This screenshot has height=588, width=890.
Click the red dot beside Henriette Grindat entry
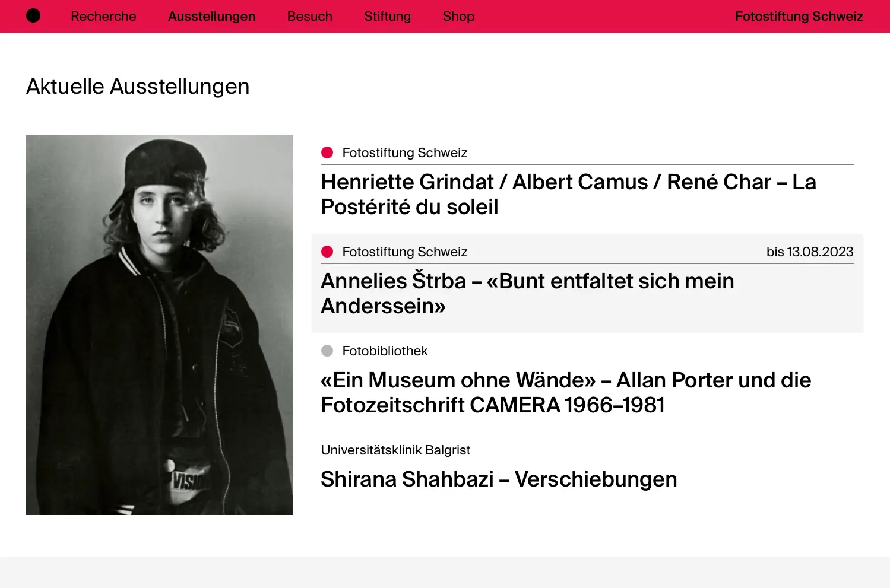pyautogui.click(x=327, y=152)
